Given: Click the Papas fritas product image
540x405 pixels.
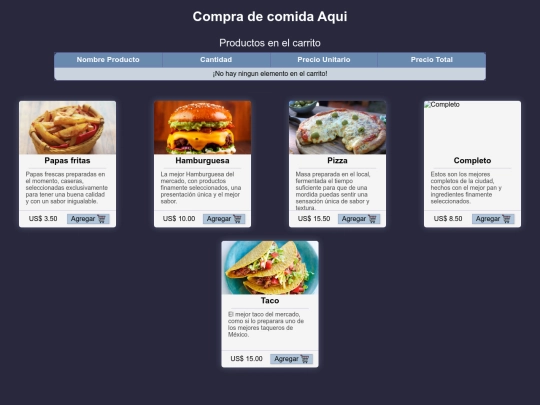Looking at the screenshot, I should 68,127.
